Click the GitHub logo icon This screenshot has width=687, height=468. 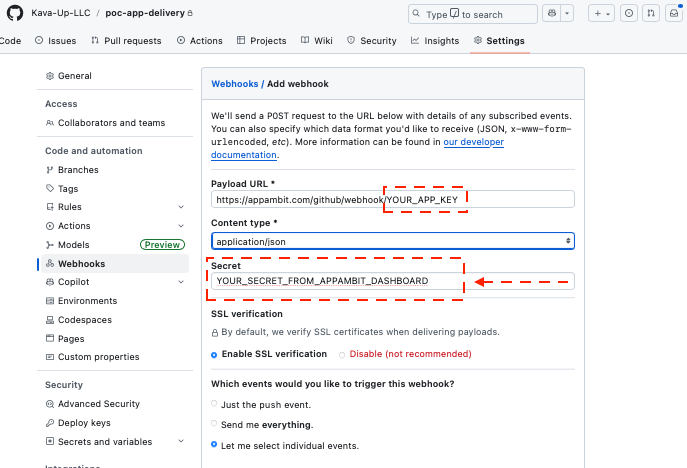click(15, 14)
